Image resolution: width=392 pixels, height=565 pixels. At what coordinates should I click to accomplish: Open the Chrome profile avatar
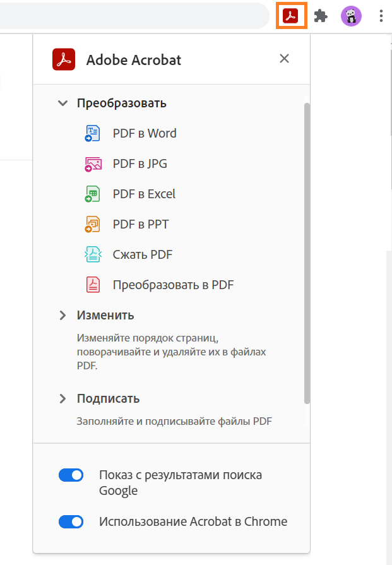point(351,16)
